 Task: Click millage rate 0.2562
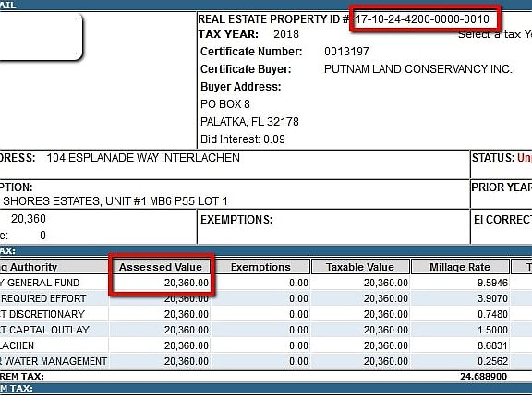pyautogui.click(x=492, y=361)
